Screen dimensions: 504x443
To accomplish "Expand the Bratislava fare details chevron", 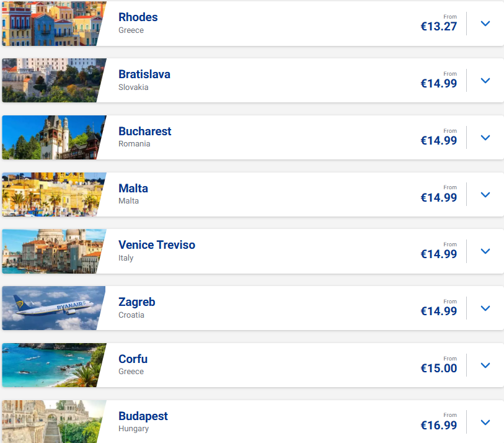I will pyautogui.click(x=485, y=81).
